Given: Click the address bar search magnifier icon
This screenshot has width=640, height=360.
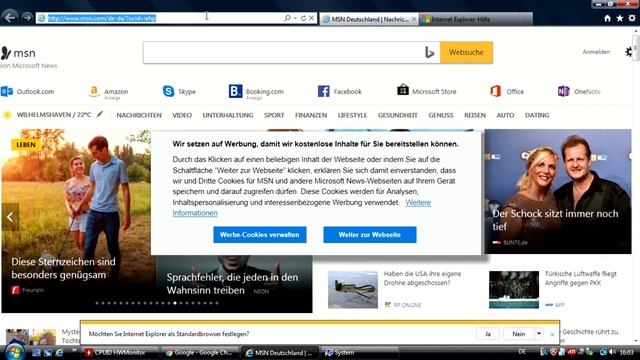Looking at the screenshot, I should point(287,18).
